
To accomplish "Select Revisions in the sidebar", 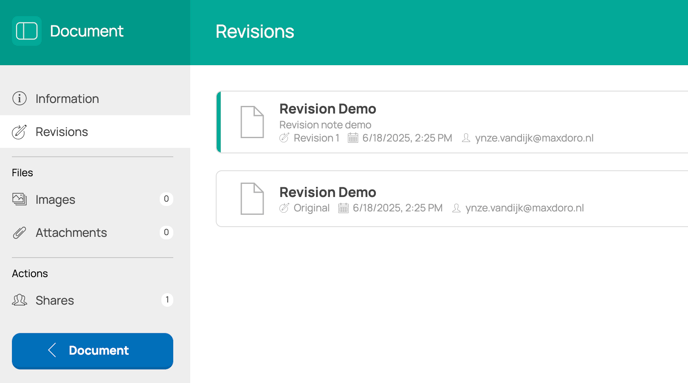I will [95, 132].
